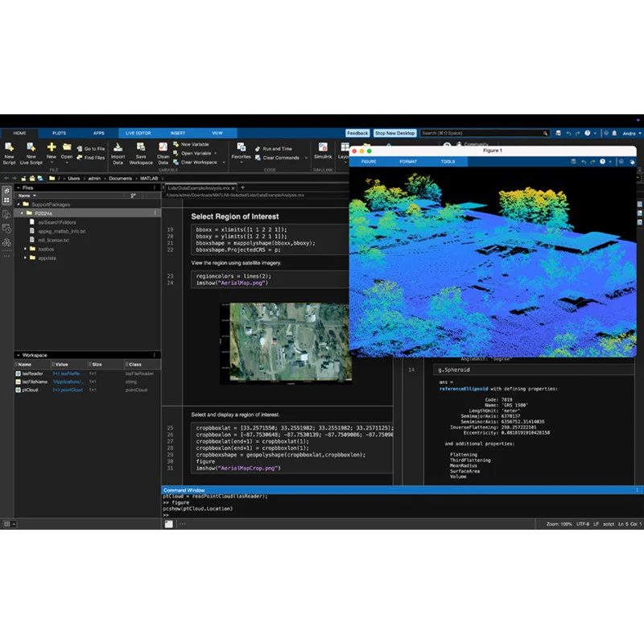Click the undo icon in Figure 1 window
This screenshot has width=644, height=644.
tap(583, 162)
